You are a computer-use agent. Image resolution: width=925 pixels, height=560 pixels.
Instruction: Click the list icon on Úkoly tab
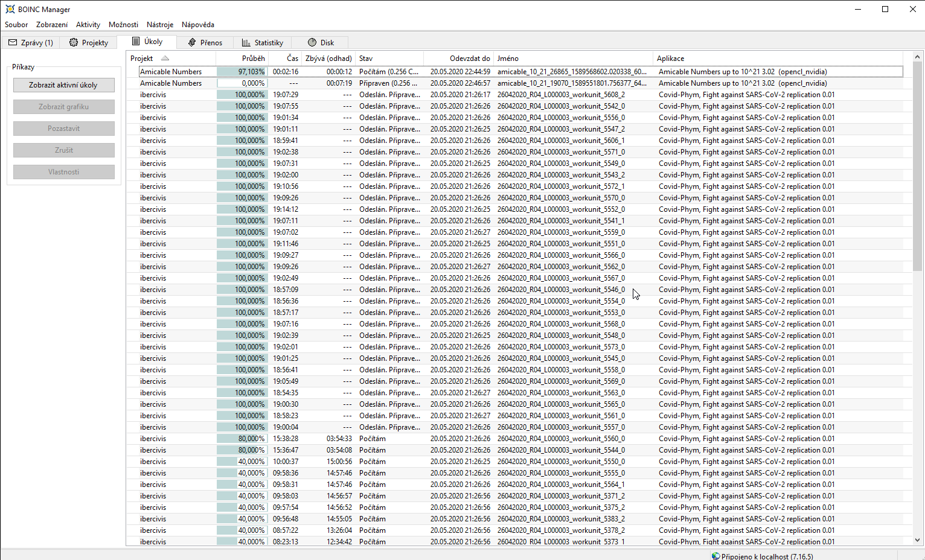136,42
